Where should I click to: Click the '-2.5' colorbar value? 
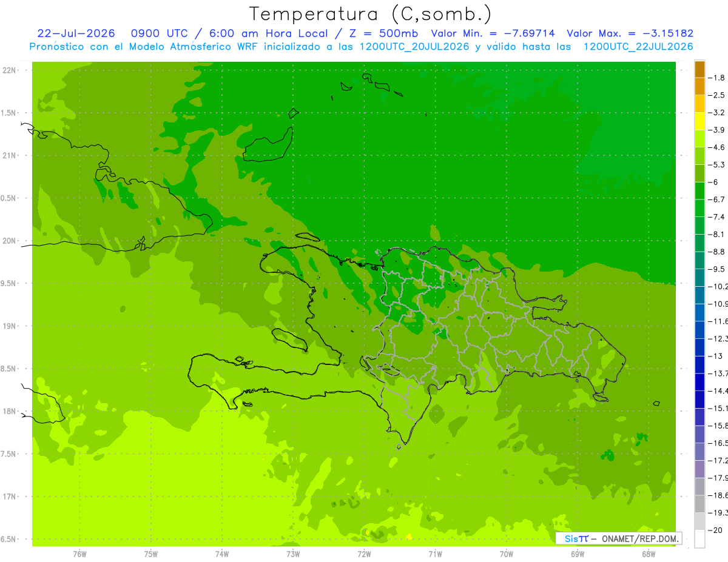point(716,95)
